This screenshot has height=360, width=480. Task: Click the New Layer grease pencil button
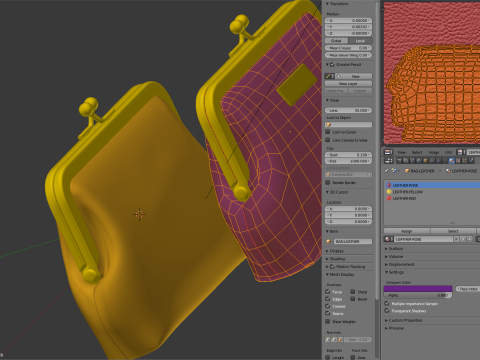pyautogui.click(x=348, y=83)
